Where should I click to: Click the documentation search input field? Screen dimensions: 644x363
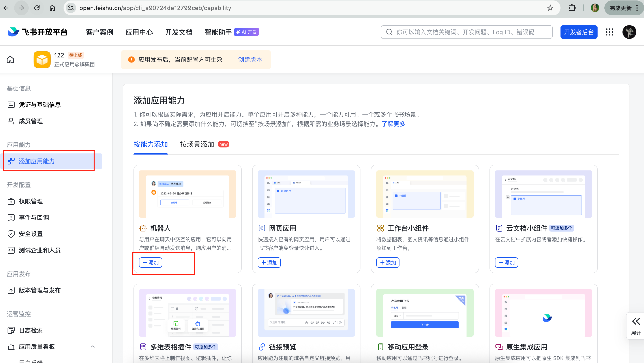click(466, 32)
